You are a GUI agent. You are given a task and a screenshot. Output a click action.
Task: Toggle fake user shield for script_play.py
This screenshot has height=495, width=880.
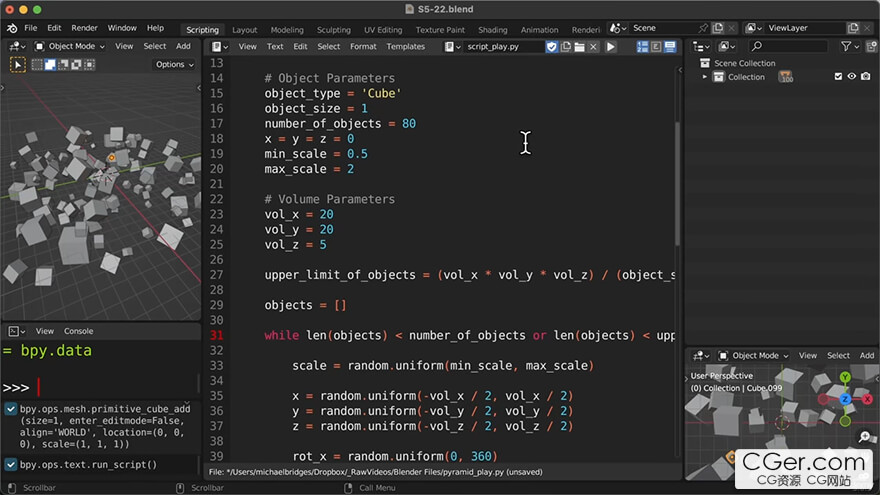(552, 47)
